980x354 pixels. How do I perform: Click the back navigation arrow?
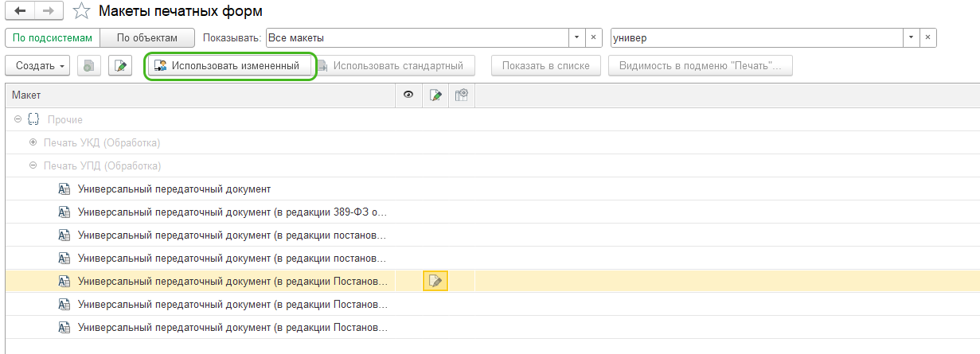pos(20,11)
